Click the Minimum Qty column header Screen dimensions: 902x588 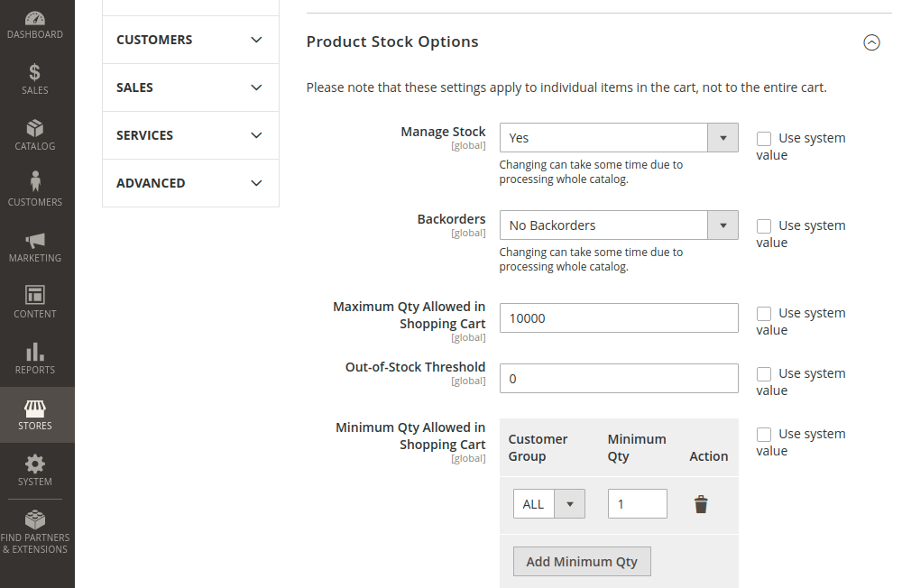click(x=637, y=447)
